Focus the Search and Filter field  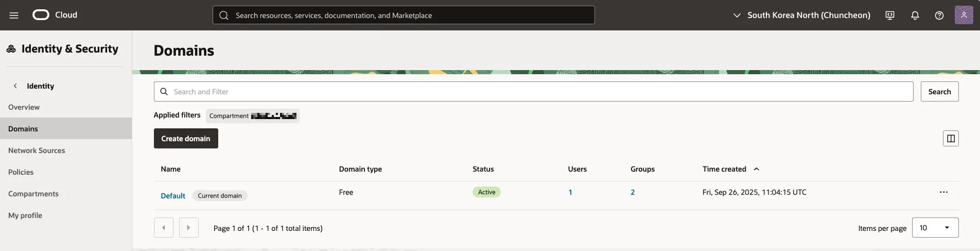click(x=533, y=92)
